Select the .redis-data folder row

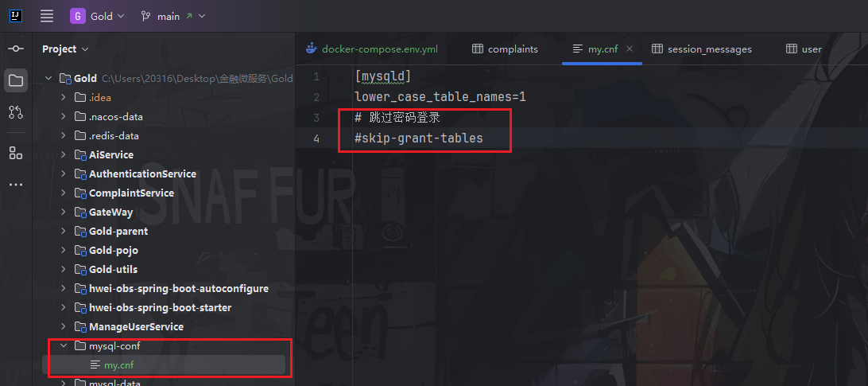click(163, 136)
